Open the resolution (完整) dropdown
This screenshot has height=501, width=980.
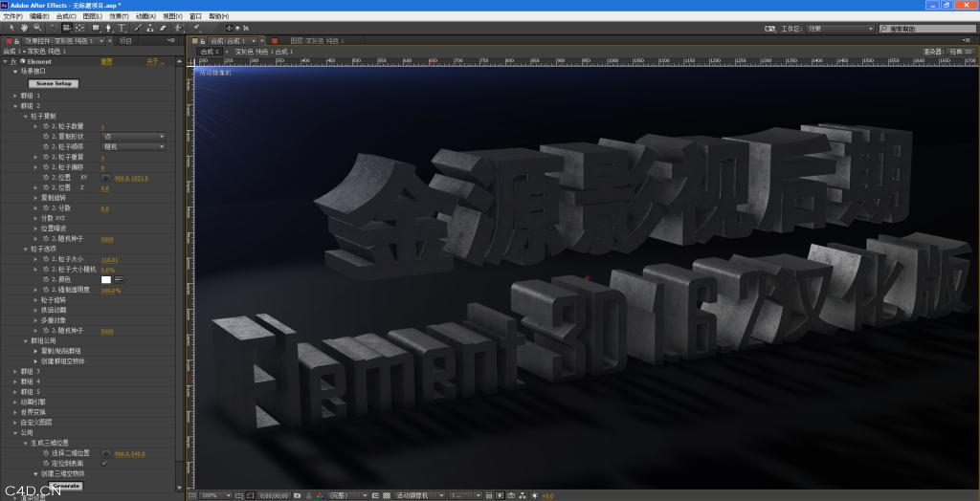coord(348,495)
